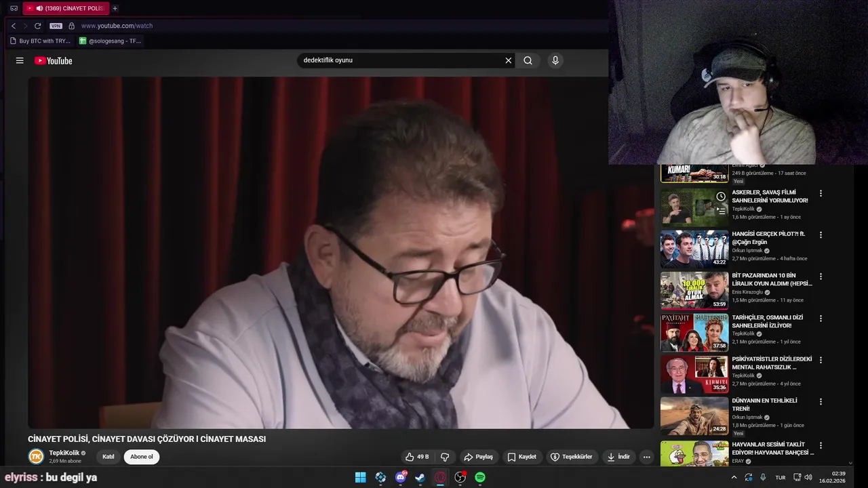Open options for 'DÜNYANIN EN TEHLİKELİ TRENİ' video
Image resolution: width=868 pixels, height=488 pixels.
tap(821, 401)
